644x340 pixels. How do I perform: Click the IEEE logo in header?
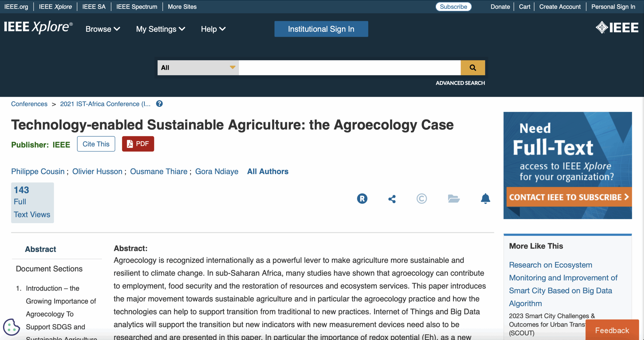(x=617, y=28)
